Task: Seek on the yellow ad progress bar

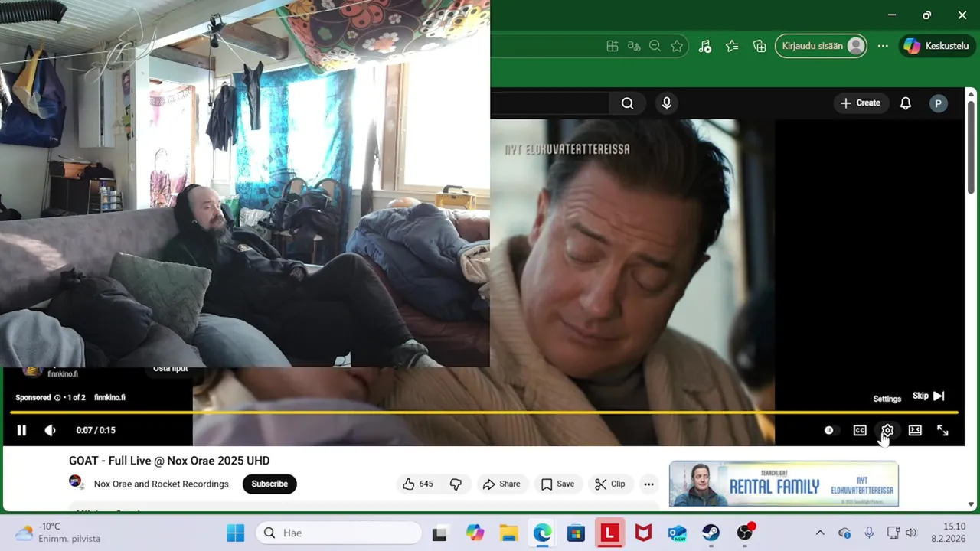Action: [484, 412]
